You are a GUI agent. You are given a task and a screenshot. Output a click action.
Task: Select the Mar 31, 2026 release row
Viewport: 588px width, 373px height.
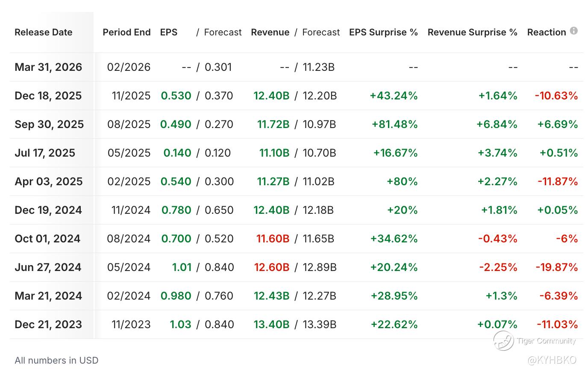[48, 67]
